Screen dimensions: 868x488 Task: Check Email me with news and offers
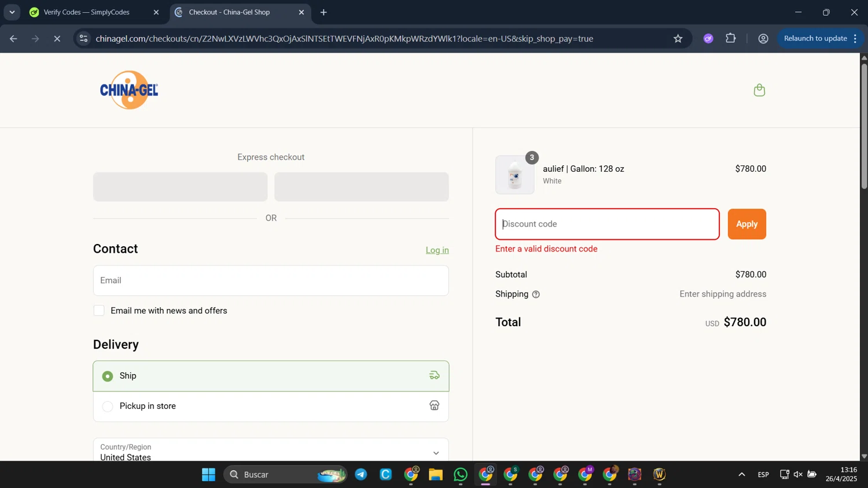(100, 310)
